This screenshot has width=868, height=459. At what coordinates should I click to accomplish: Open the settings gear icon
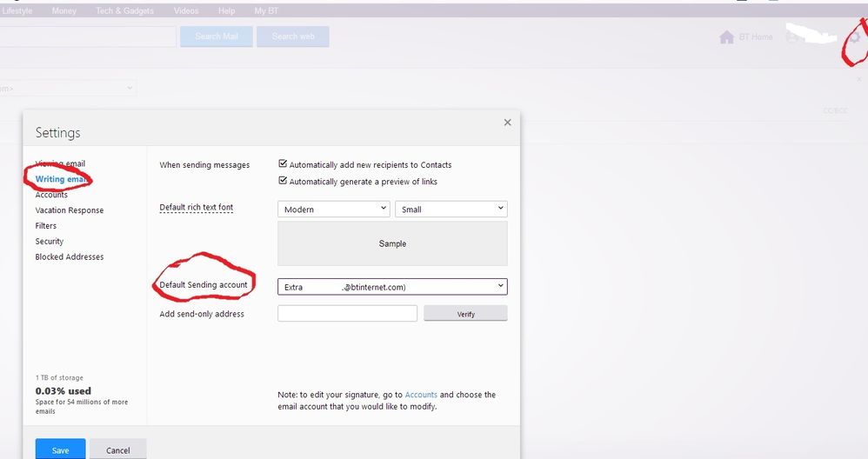pos(854,37)
